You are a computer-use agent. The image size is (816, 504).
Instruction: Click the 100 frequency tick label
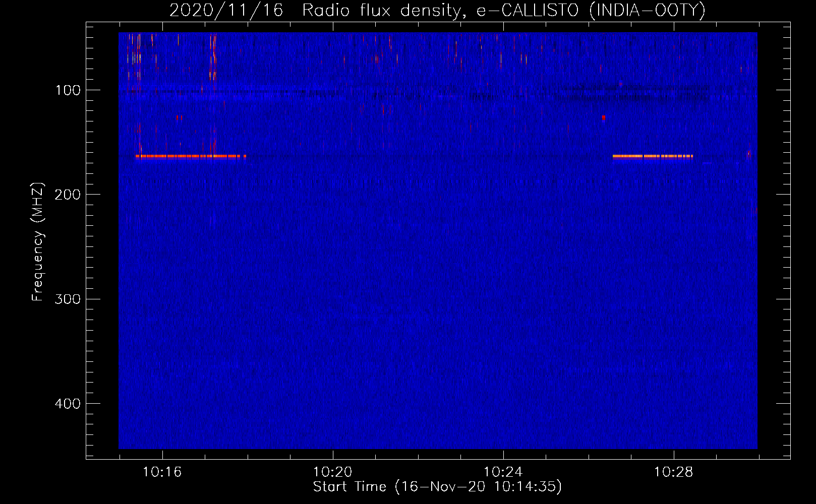pos(68,90)
